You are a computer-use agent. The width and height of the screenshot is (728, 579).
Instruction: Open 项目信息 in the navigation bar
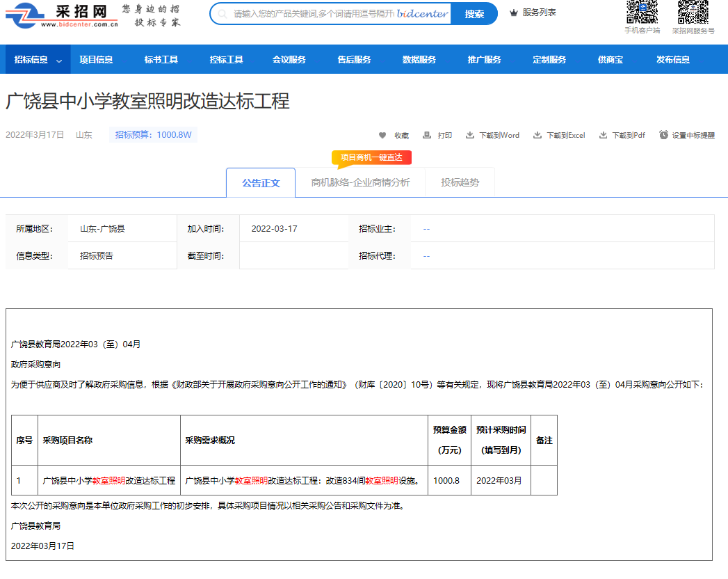[96, 59]
